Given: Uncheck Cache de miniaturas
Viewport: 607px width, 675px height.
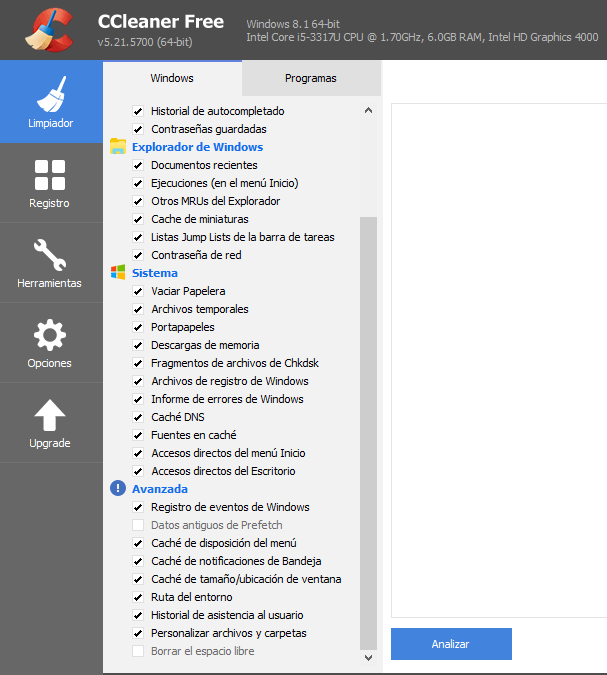Looking at the screenshot, I should pyautogui.click(x=138, y=219).
